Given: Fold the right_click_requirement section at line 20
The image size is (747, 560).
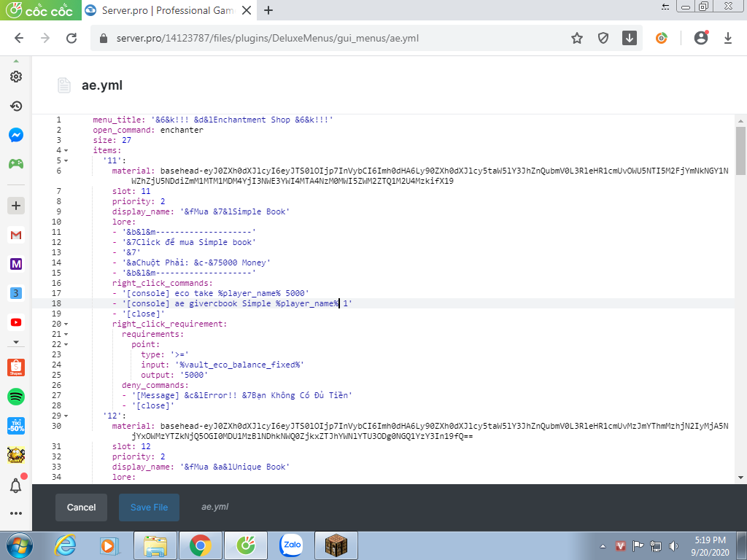Looking at the screenshot, I should (x=66, y=324).
